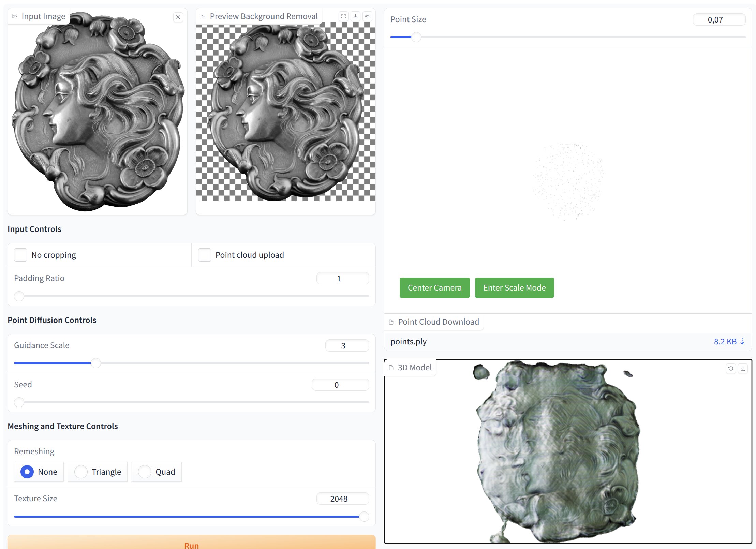This screenshot has height=549, width=756.
Task: Download the 3D Model file
Action: pos(743,368)
